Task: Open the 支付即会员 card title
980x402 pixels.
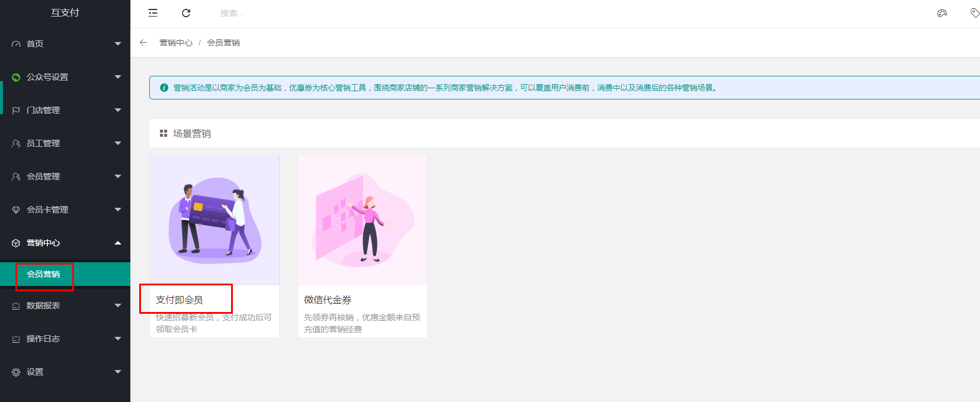Action: click(x=180, y=300)
